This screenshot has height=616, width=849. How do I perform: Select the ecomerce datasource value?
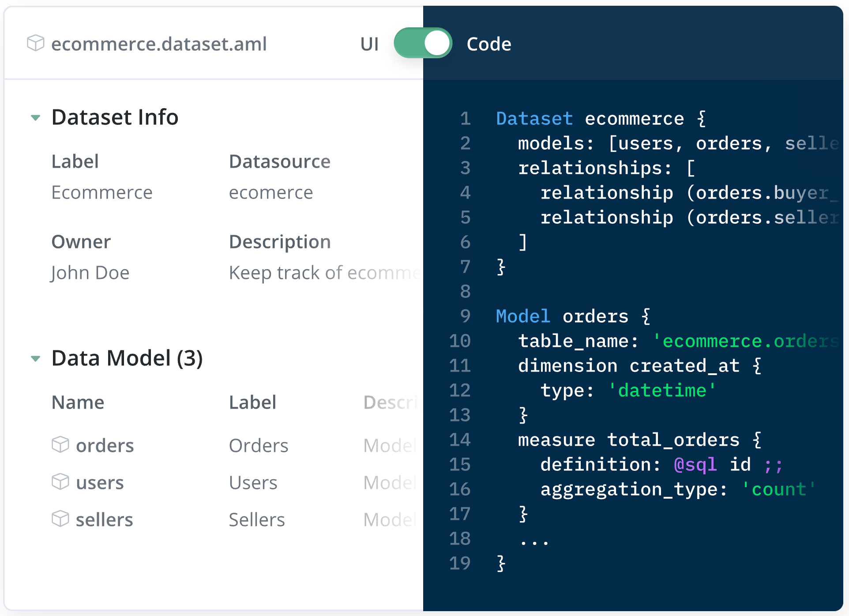pyautogui.click(x=271, y=192)
